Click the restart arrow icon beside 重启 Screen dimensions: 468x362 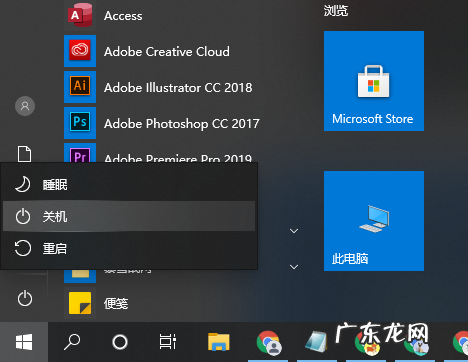coord(23,248)
